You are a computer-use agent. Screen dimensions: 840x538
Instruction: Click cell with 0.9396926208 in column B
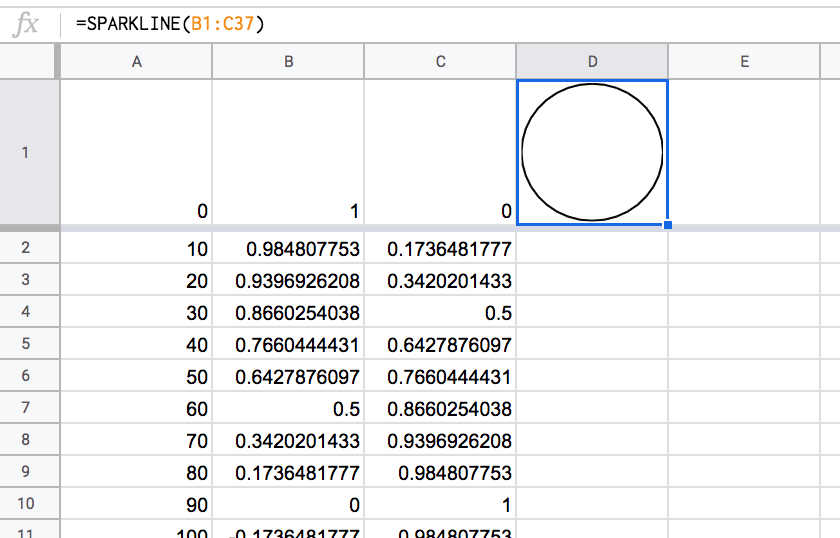click(x=288, y=279)
